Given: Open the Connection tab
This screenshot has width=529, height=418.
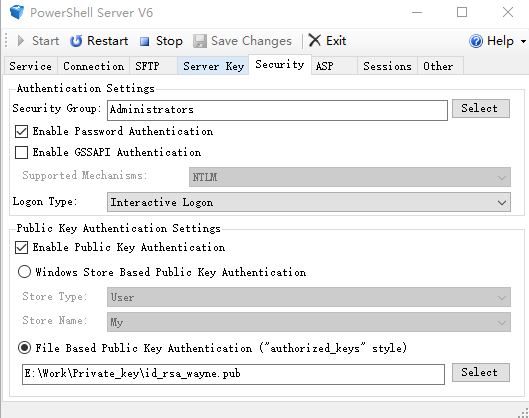Looking at the screenshot, I should 93,66.
